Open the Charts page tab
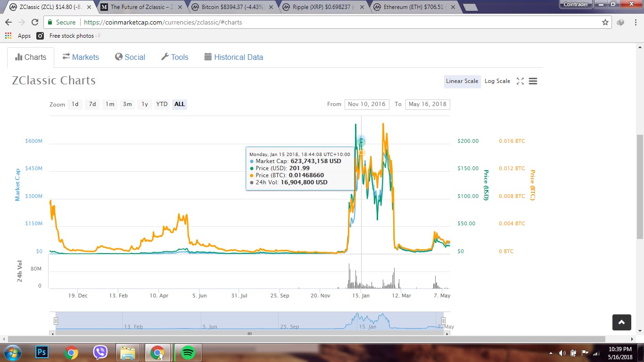This screenshot has height=362, width=644. (x=31, y=57)
